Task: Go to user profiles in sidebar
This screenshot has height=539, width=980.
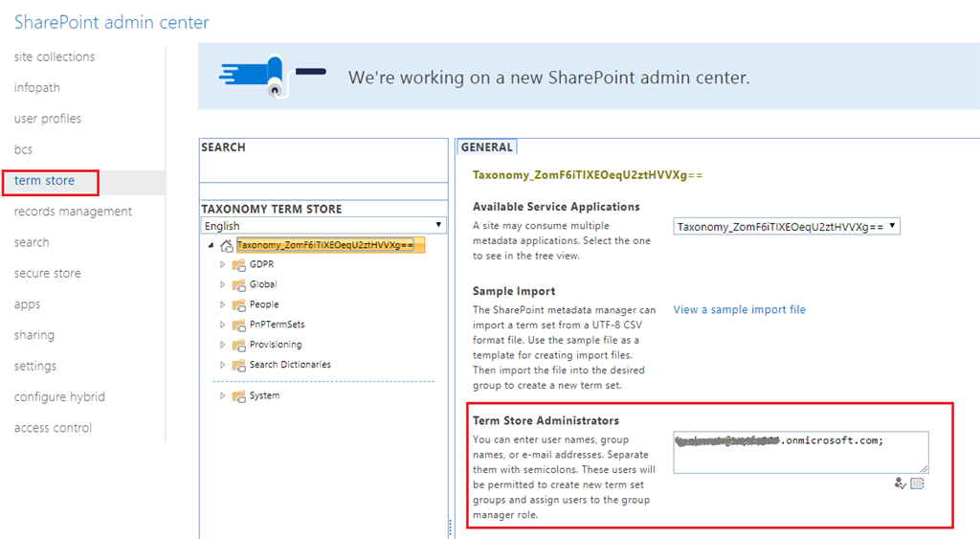Action: (48, 119)
